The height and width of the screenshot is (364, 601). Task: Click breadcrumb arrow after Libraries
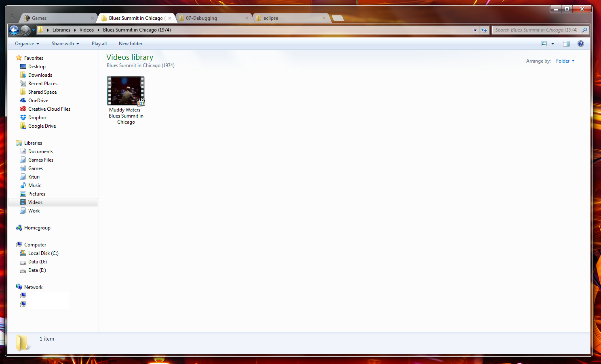tap(75, 30)
